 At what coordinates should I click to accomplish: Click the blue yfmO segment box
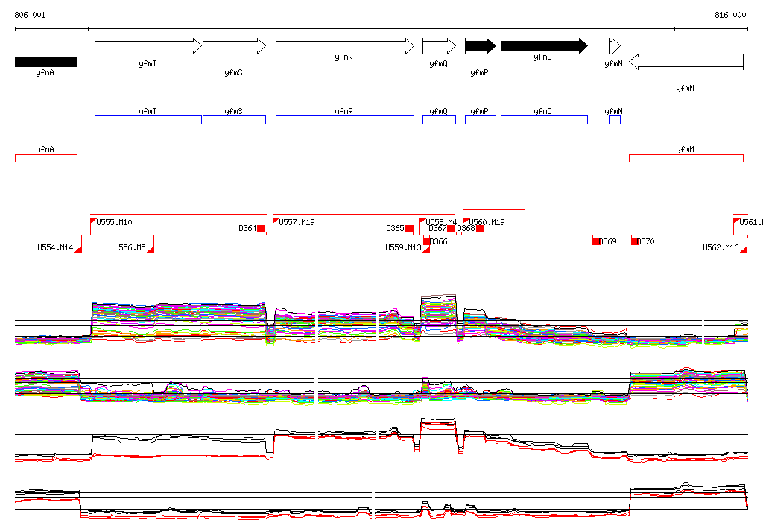coord(545,120)
